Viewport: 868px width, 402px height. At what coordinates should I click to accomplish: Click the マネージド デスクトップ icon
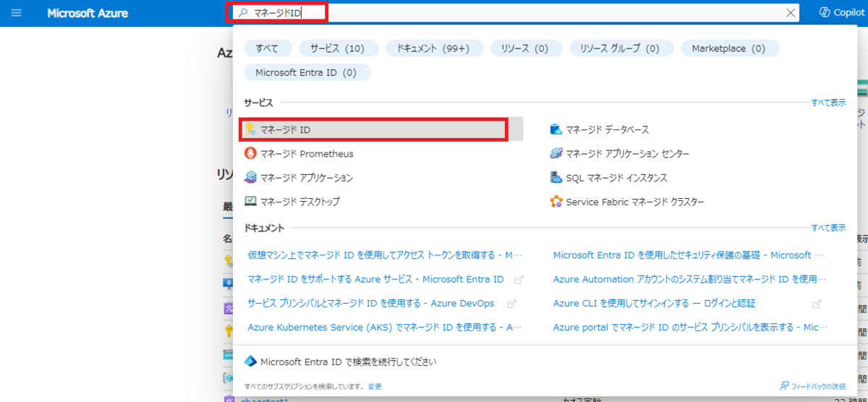click(250, 201)
